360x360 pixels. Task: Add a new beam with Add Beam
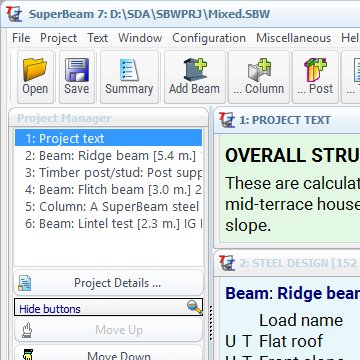(195, 77)
